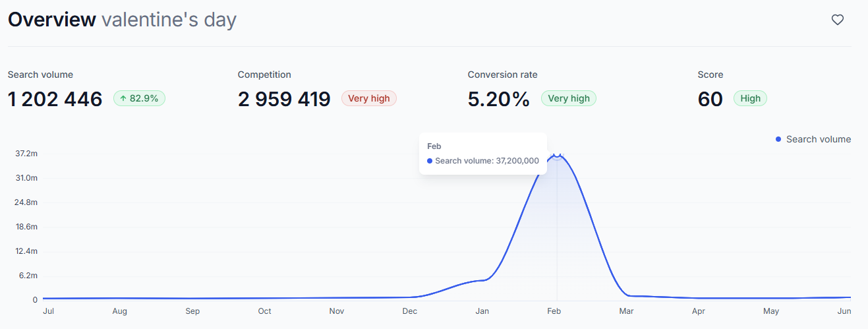Click the green Very high conversion badge
The height and width of the screenshot is (329, 868).
568,98
